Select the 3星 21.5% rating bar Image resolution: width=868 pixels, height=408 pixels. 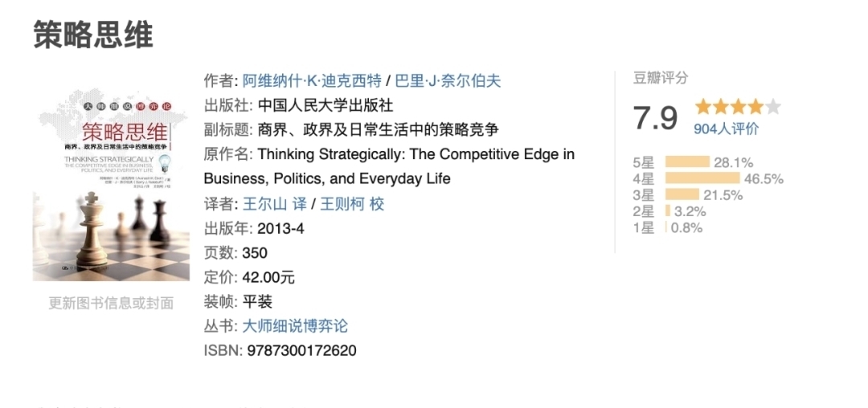pos(682,194)
